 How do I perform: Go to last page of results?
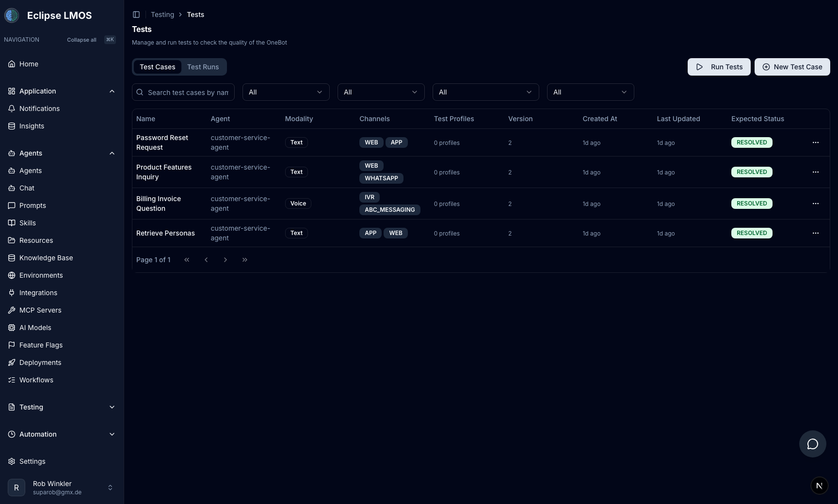[x=245, y=260]
